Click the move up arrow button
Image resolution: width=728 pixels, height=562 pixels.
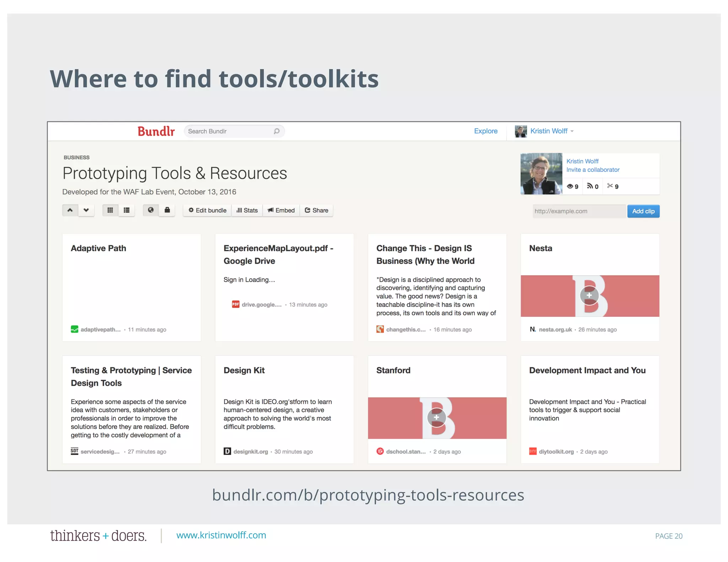70,210
